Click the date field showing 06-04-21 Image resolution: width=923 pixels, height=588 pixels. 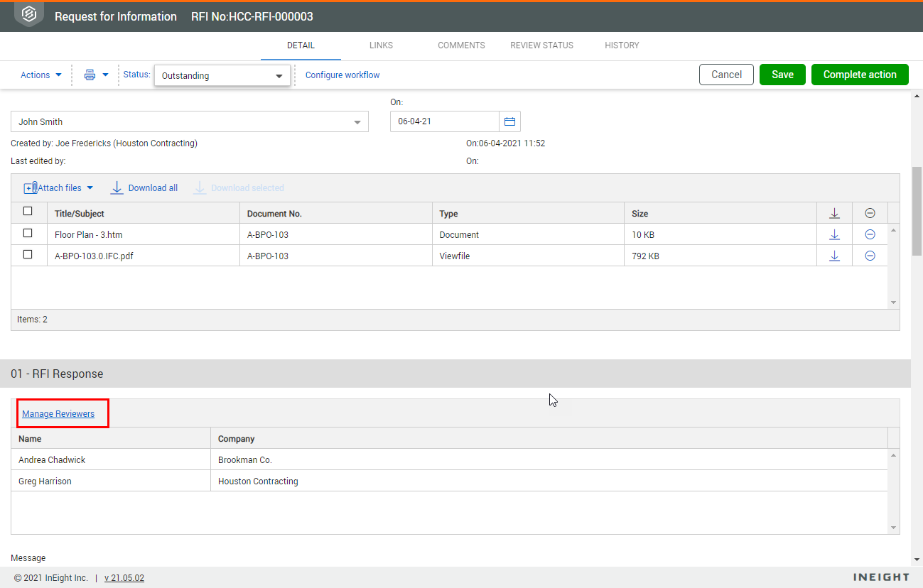pos(443,121)
